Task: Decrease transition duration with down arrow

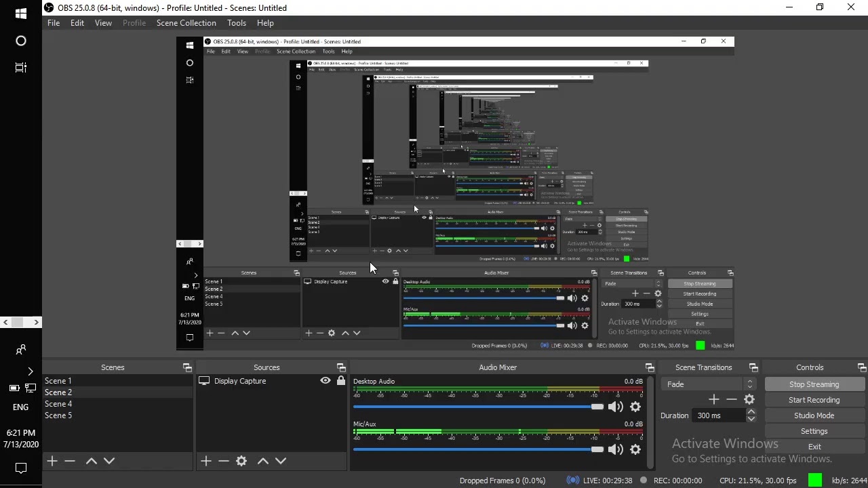Action: [751, 419]
